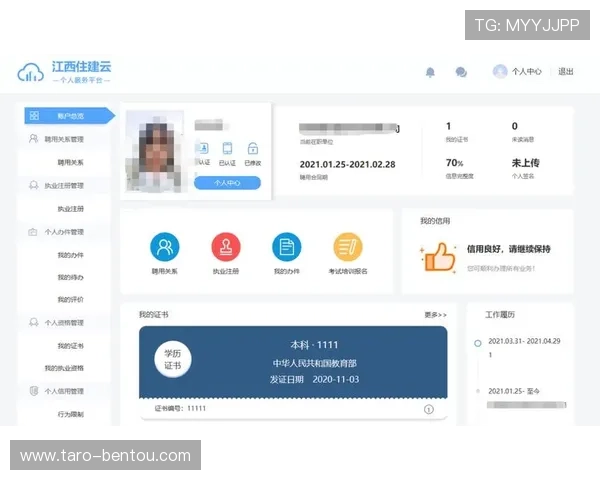Click 退出 to log out

566,72
